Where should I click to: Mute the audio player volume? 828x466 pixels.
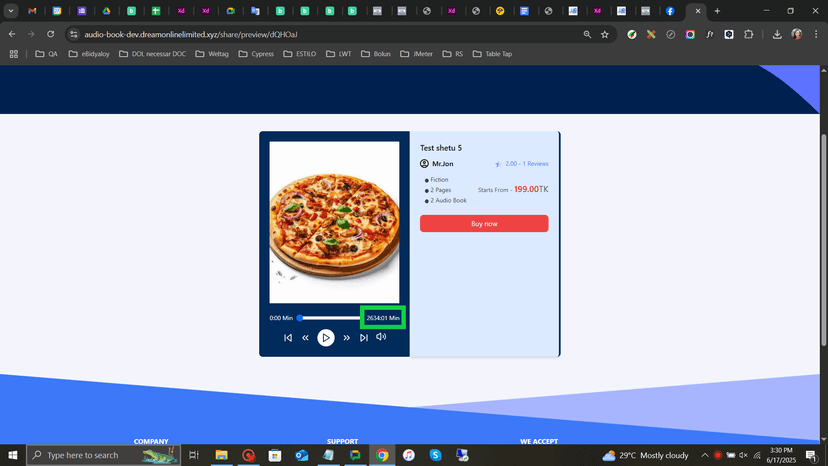tap(381, 337)
